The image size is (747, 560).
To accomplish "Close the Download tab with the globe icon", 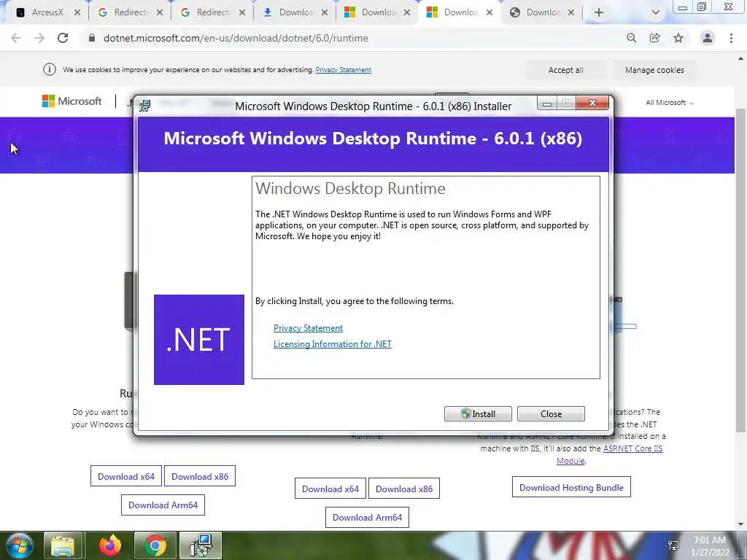I will click(x=571, y=13).
